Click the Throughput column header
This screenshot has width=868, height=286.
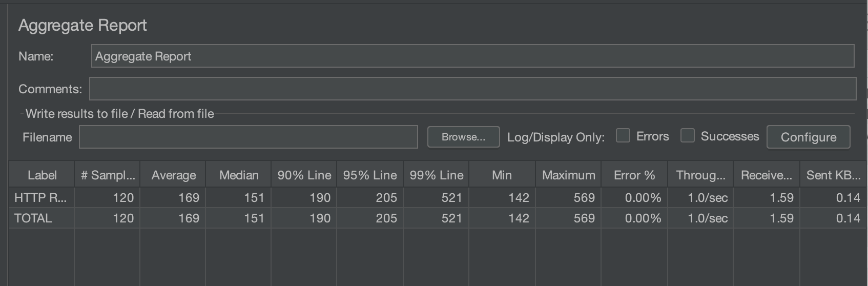click(700, 175)
